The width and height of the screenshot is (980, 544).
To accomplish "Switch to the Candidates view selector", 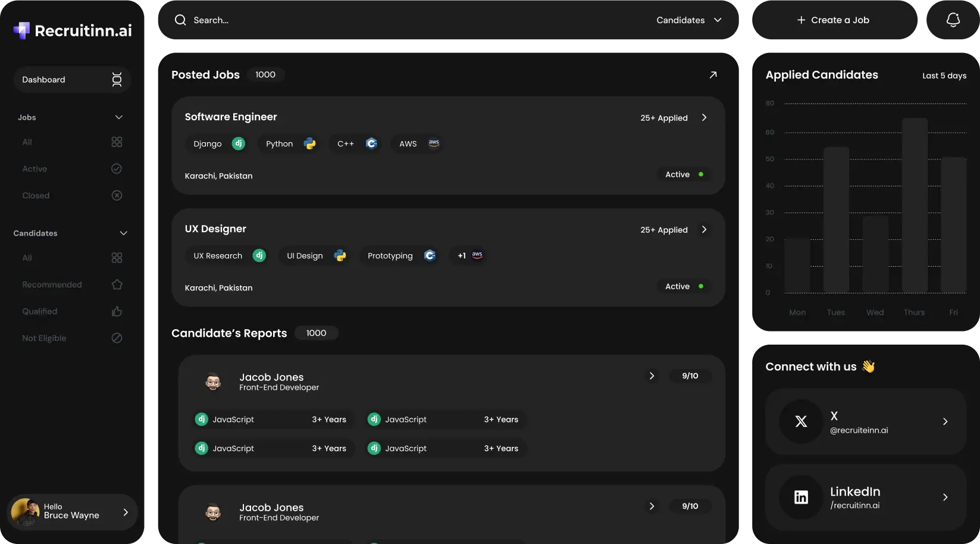I will [x=688, y=20].
